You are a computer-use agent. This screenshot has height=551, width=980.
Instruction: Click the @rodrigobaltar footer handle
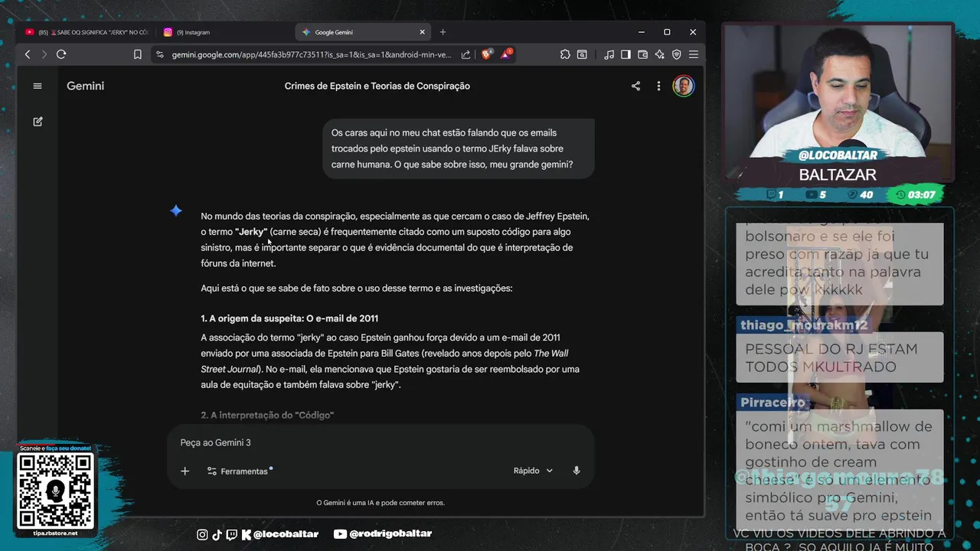tap(390, 534)
